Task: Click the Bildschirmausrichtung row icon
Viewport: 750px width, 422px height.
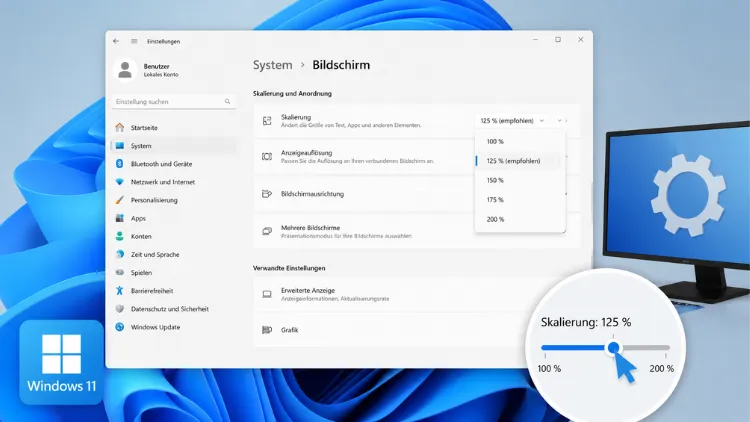Action: [x=267, y=194]
